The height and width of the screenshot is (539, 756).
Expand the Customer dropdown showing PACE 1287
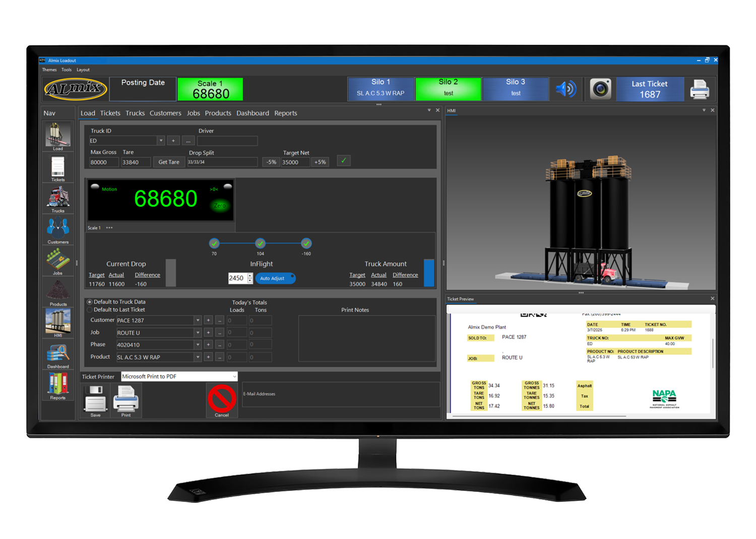point(198,320)
